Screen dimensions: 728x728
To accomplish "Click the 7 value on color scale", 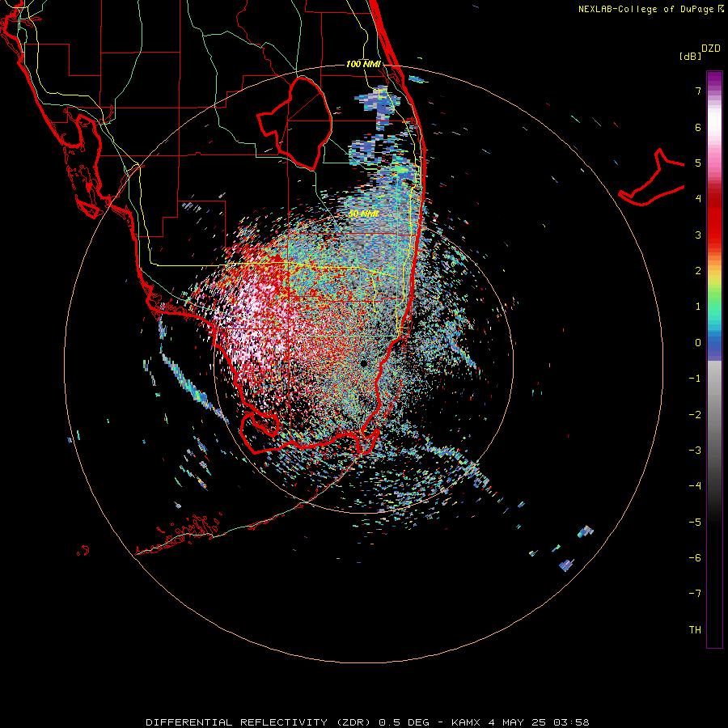I will (698, 91).
